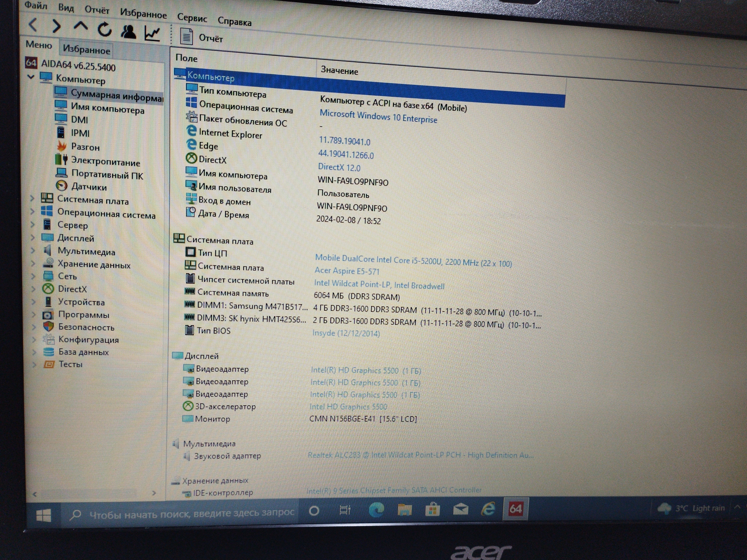Open the Сервис menu

[192, 17]
